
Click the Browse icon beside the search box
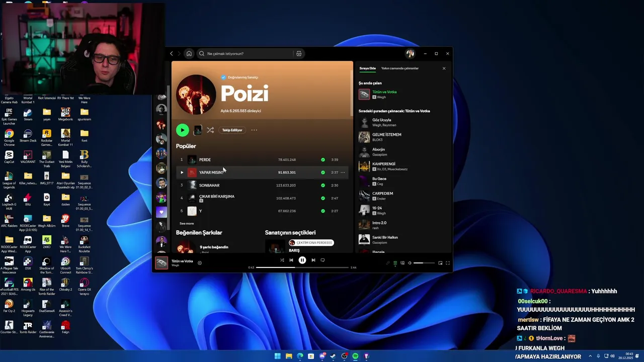pos(299,53)
